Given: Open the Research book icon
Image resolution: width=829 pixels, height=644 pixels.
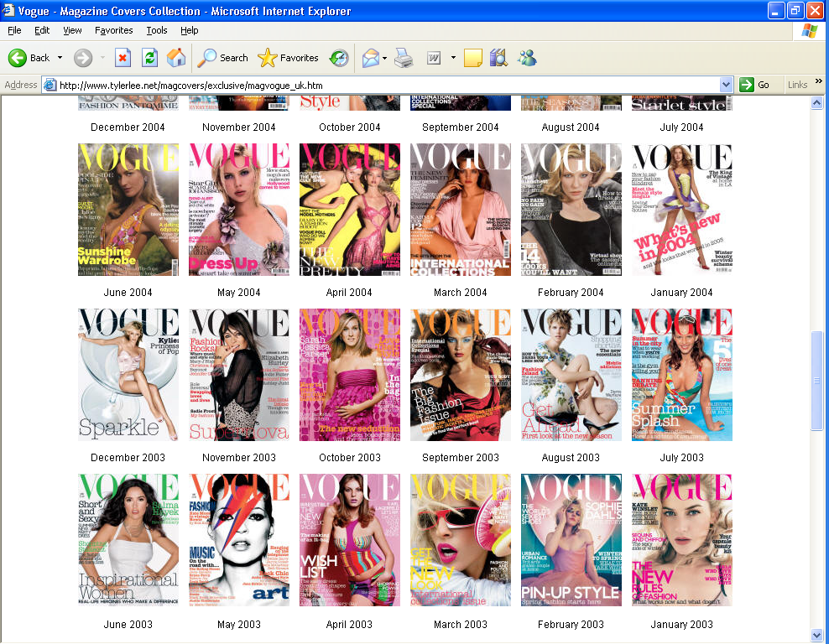Looking at the screenshot, I should pos(498,58).
